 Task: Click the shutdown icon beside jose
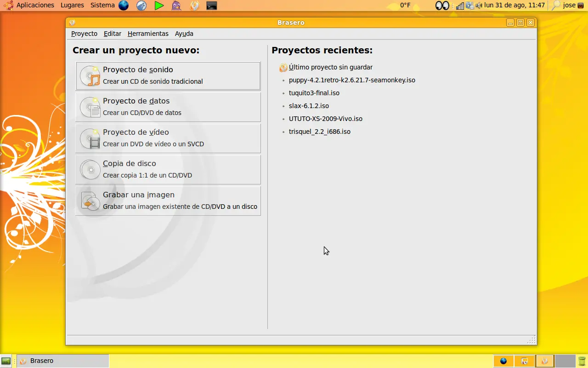[581, 6]
